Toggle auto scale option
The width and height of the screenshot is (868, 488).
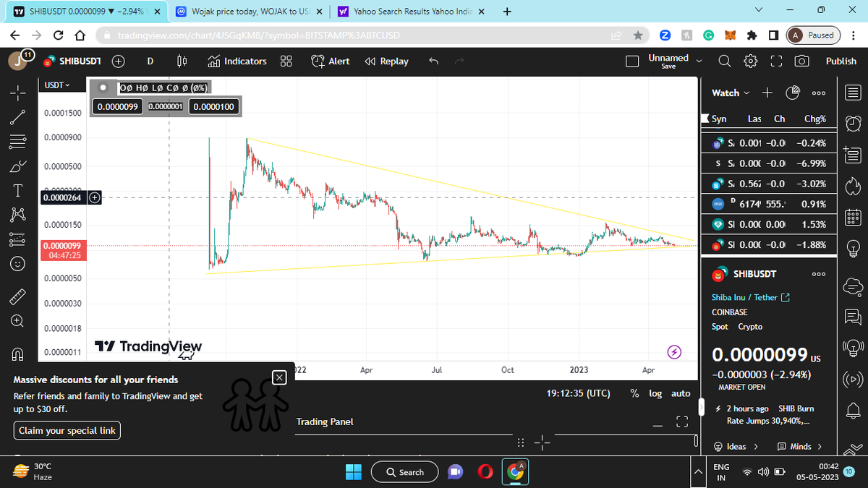pyautogui.click(x=681, y=393)
